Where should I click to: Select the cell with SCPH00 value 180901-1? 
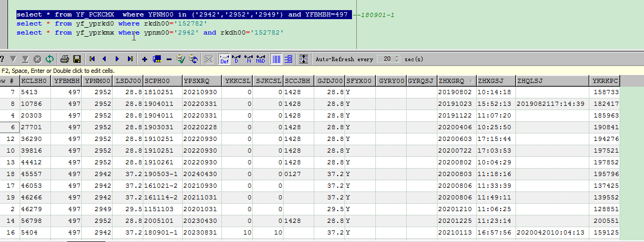coord(162,232)
